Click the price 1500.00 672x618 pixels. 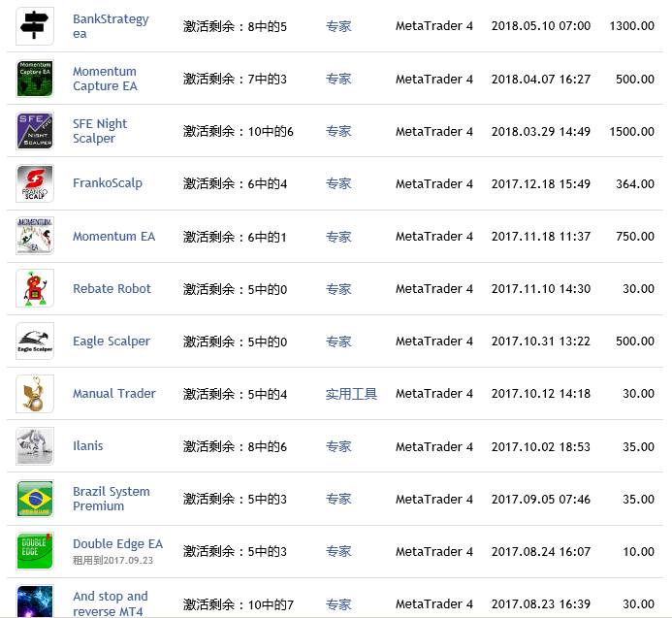631,131
